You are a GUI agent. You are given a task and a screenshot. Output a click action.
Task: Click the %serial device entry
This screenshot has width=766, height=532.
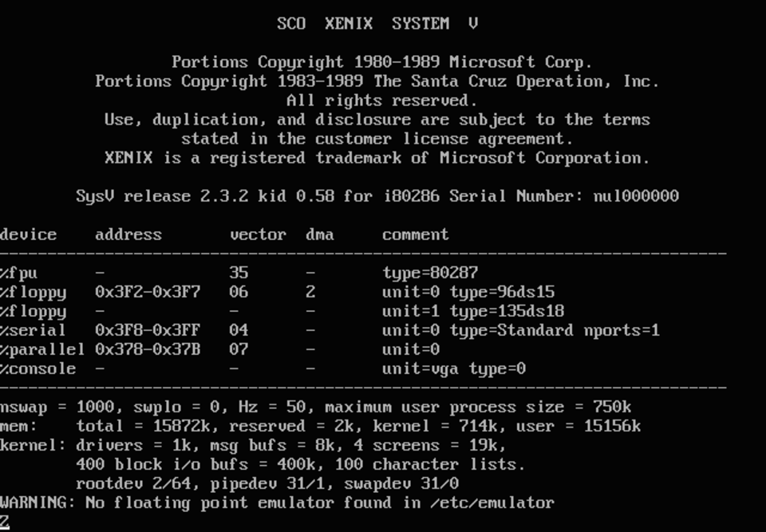click(33, 330)
